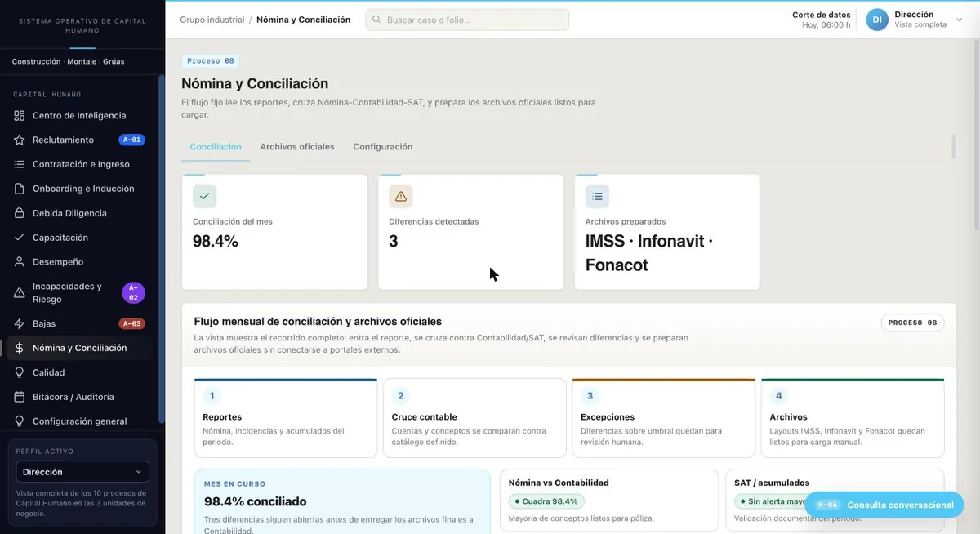Open Contratación e Ingreso section

[79, 165]
